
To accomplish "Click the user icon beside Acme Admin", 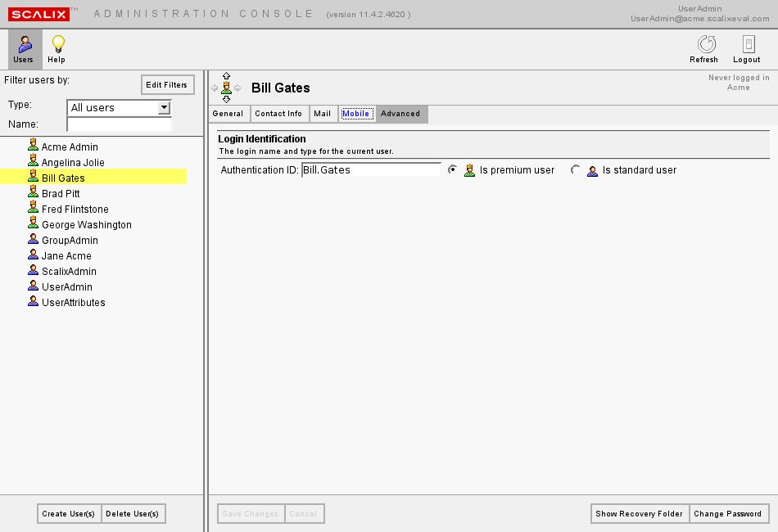I will [x=33, y=147].
